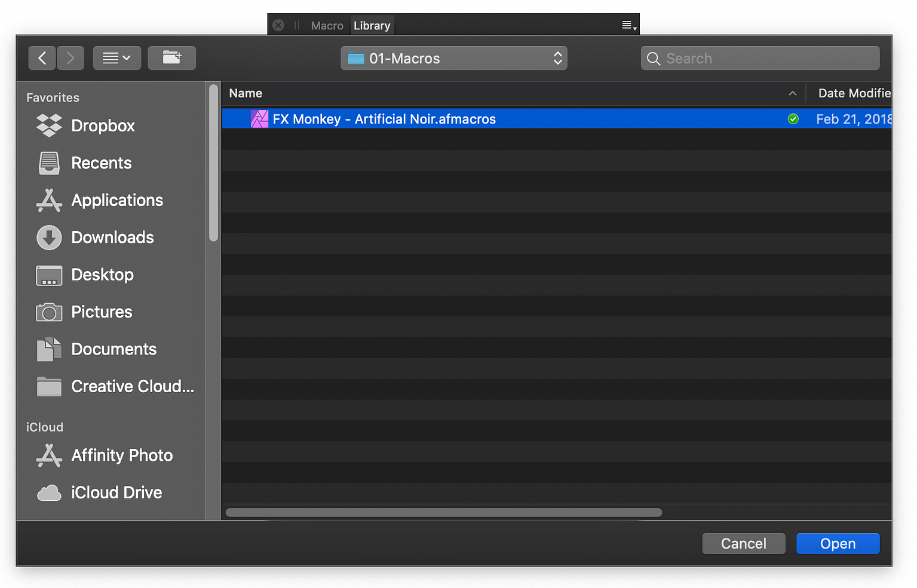Click the iCloud Drive cloud icon
This screenshot has width=917, height=588.
tap(49, 493)
